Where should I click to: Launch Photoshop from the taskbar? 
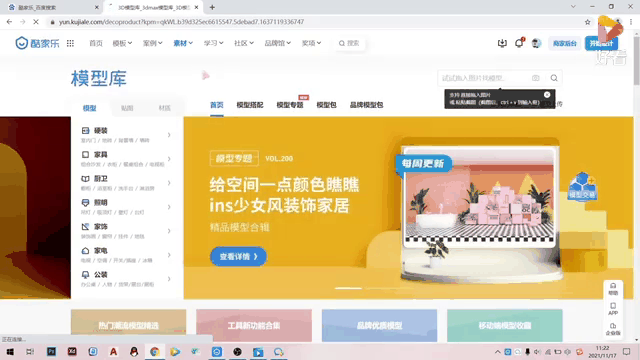click(51, 352)
